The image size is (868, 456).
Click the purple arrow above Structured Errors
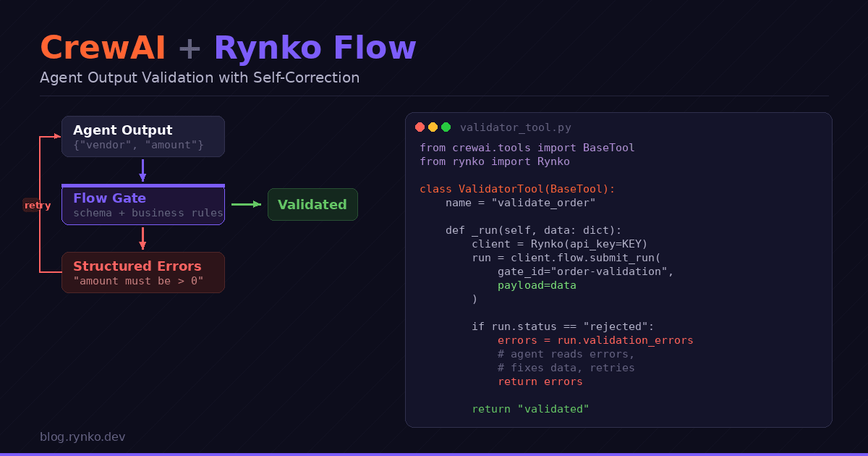point(142,239)
